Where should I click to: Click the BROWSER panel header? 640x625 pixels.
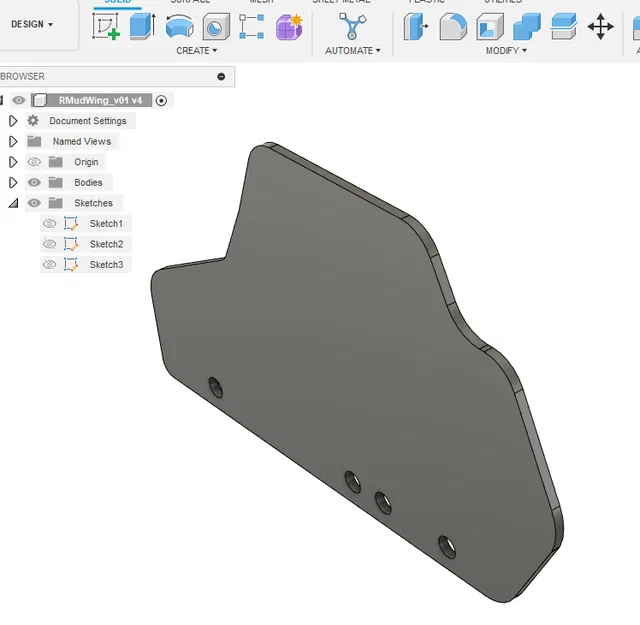click(116, 76)
